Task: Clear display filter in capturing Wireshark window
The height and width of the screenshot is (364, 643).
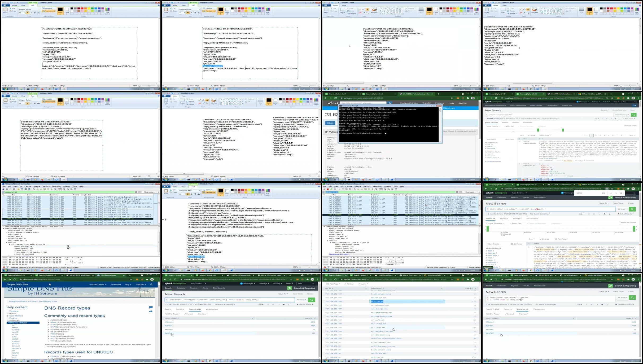Action: tap(457, 192)
